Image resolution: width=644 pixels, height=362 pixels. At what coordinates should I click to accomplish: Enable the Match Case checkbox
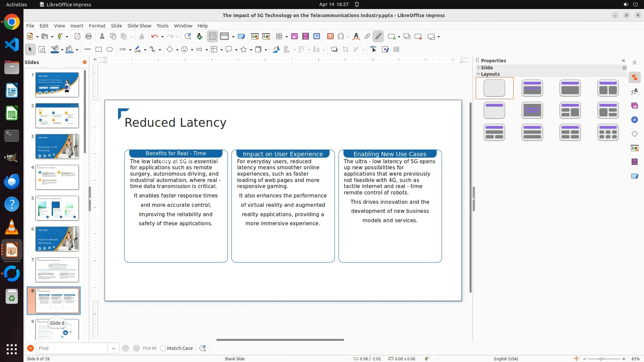pos(163,348)
